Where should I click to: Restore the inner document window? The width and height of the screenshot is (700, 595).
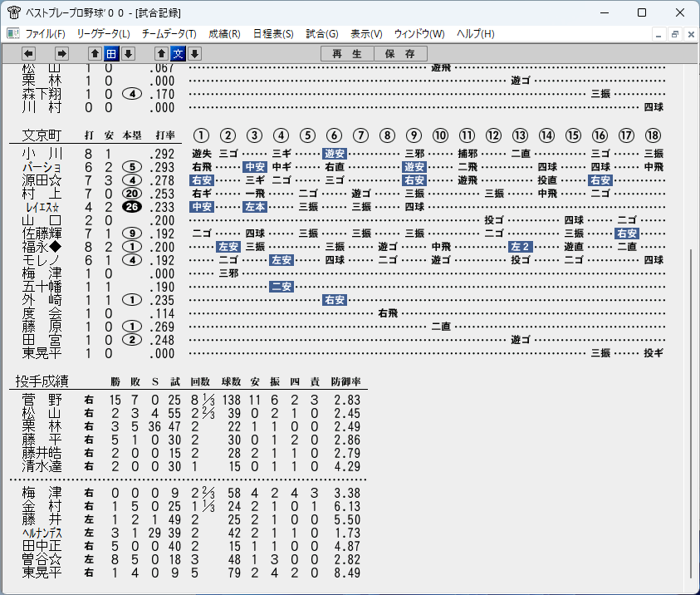click(x=674, y=34)
